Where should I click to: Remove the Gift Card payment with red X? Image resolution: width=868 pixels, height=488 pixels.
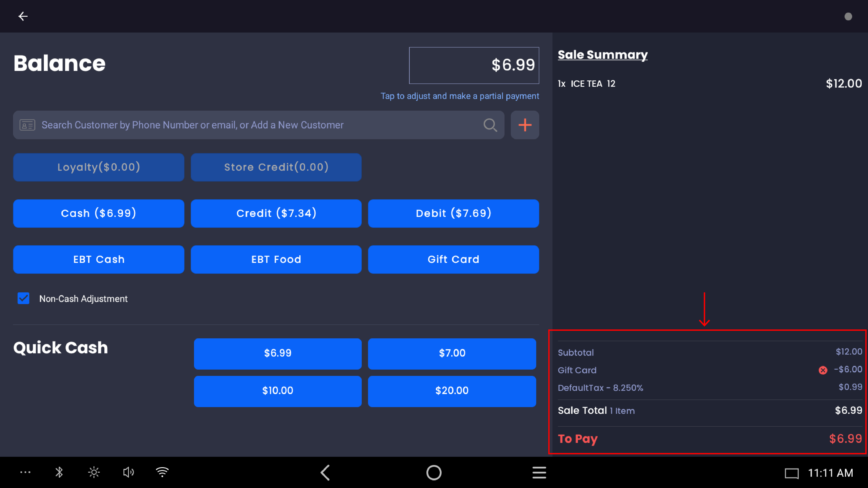(x=823, y=370)
